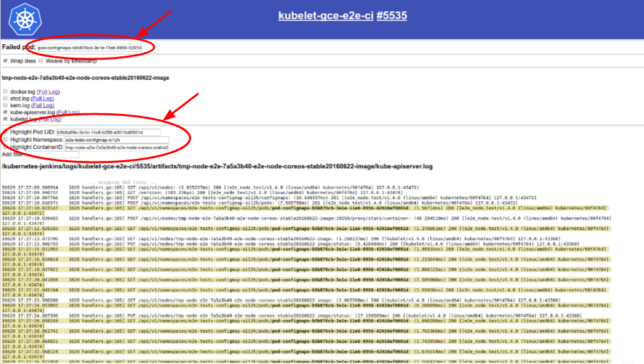
Task: Check the etcd.log checkbox
Action: point(5,98)
